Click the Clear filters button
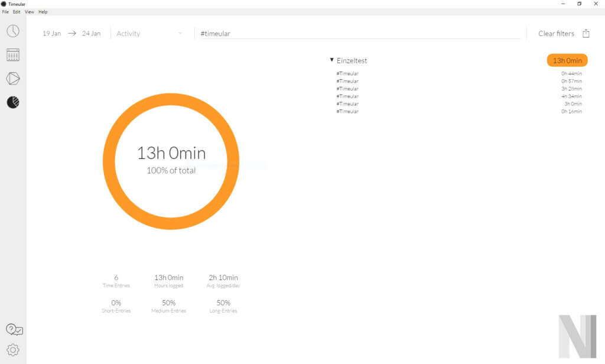 pos(556,34)
